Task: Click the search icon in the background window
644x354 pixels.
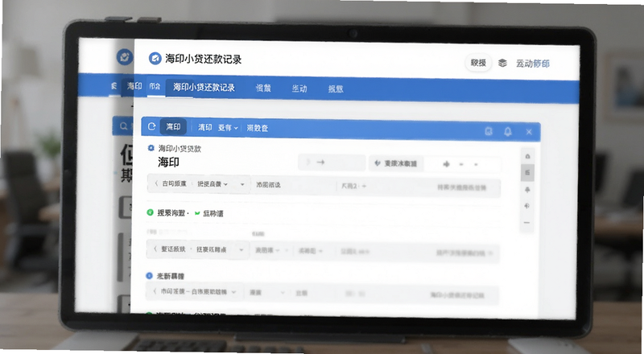Action: pyautogui.click(x=124, y=126)
